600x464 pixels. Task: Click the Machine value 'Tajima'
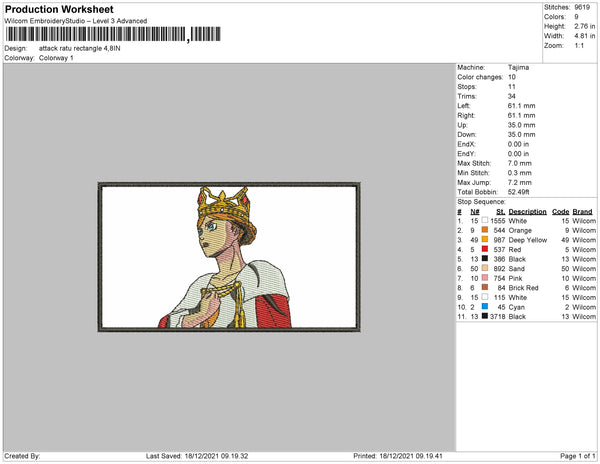coord(518,67)
